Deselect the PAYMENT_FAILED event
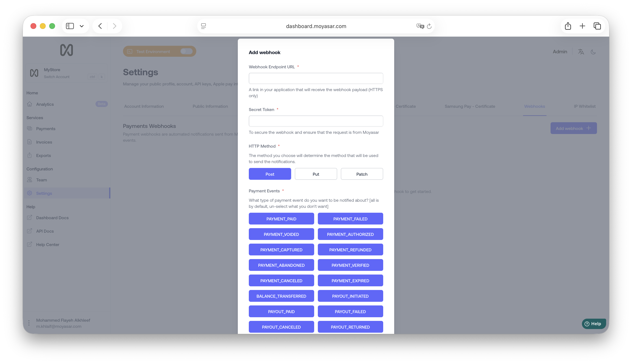 [x=350, y=219]
